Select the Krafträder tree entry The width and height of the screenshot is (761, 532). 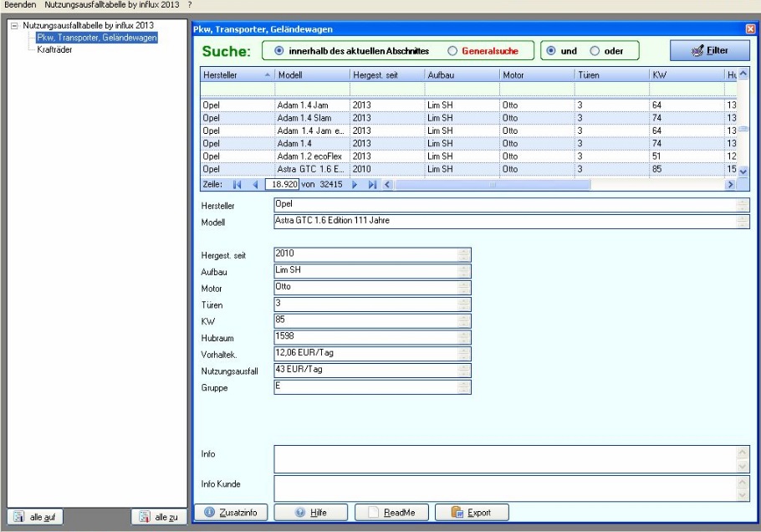tap(54, 49)
